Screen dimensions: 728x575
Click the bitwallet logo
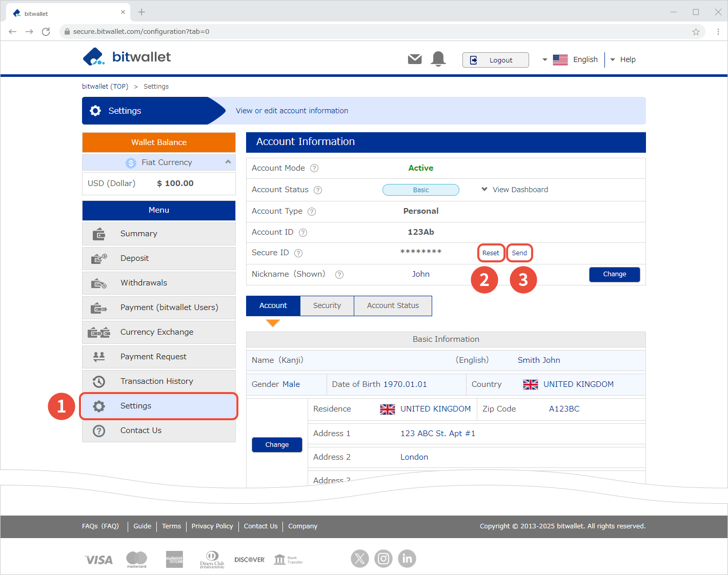click(x=127, y=57)
